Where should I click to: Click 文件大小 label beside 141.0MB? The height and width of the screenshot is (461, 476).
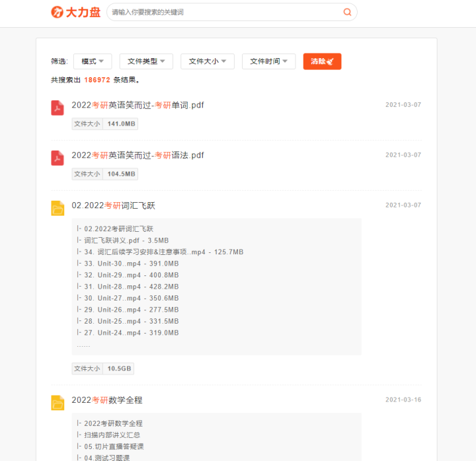click(x=87, y=124)
